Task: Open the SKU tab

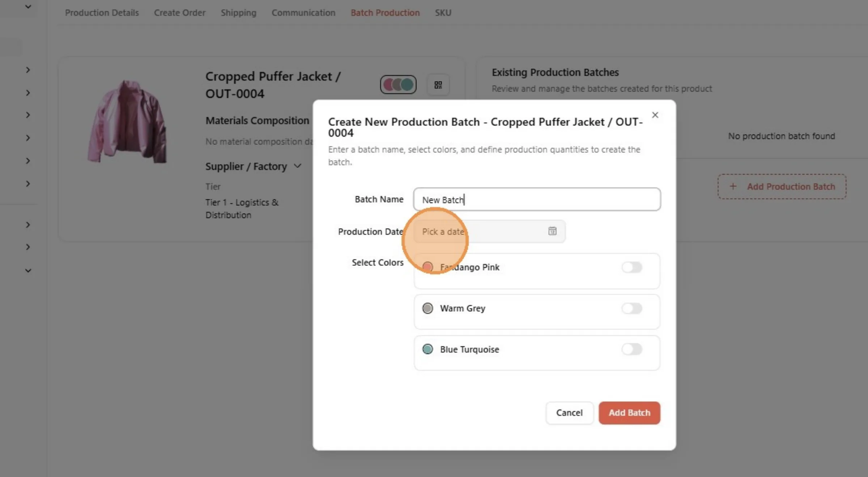Action: (x=443, y=13)
